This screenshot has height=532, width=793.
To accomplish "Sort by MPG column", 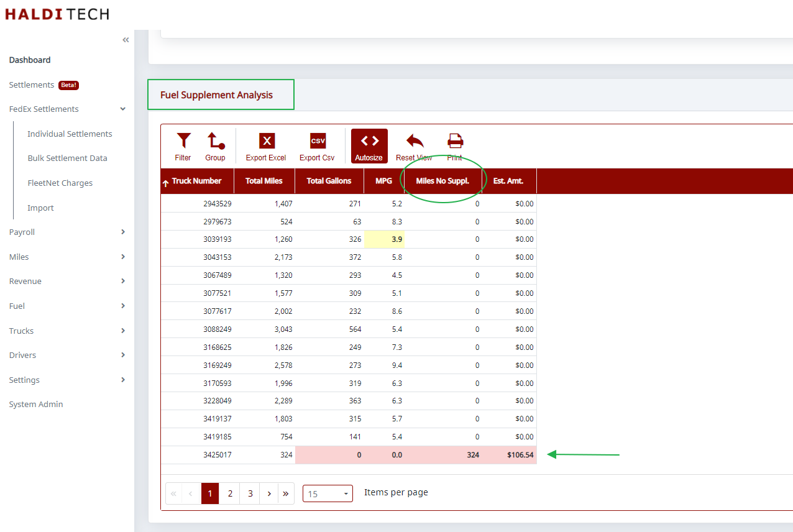I will click(x=384, y=181).
